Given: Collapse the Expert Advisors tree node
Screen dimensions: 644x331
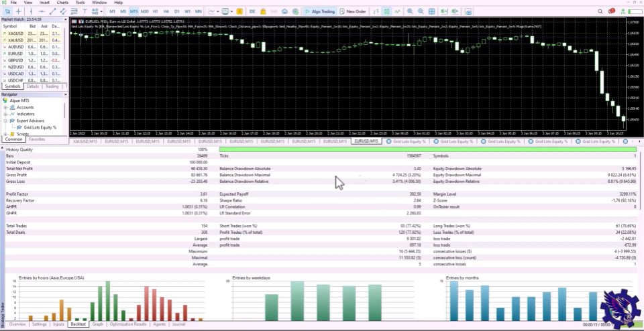Looking at the screenshot, I should [6, 121].
